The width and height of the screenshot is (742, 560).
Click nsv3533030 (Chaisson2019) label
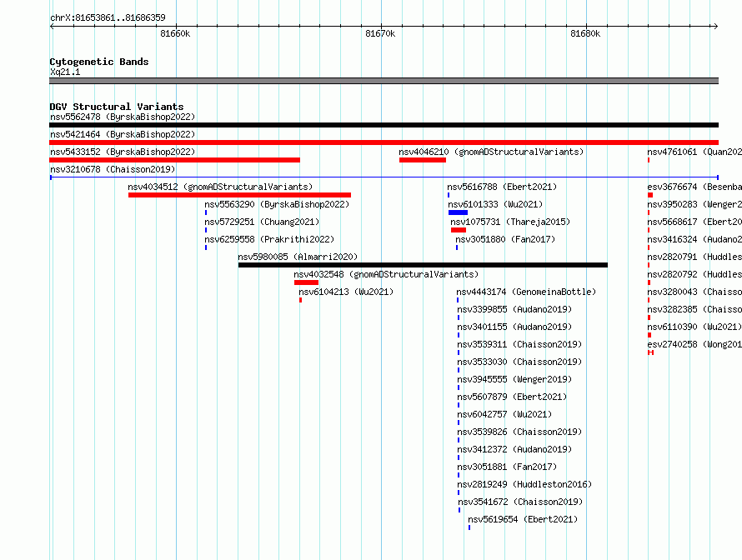pos(519,362)
